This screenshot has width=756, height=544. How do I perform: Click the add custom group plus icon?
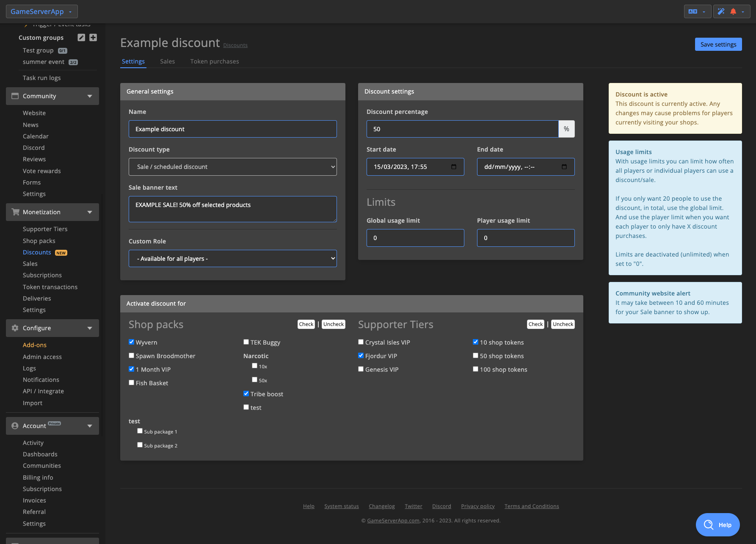pyautogui.click(x=93, y=38)
